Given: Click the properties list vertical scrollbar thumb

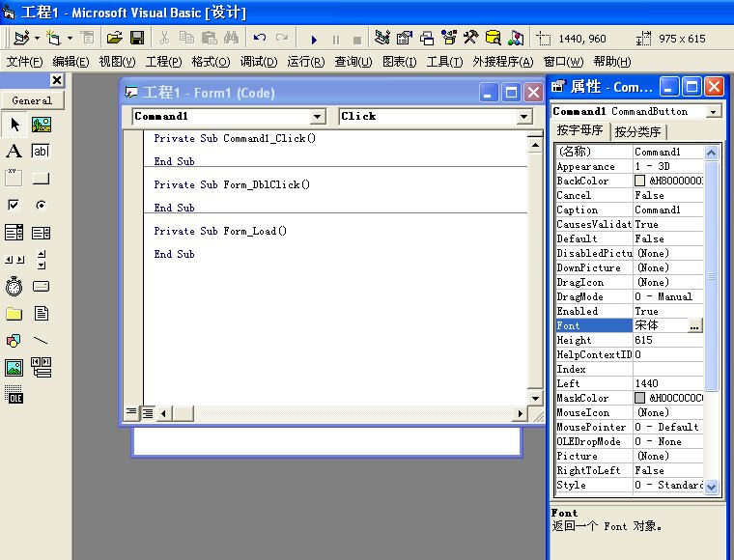Looking at the screenshot, I should pyautogui.click(x=711, y=276).
